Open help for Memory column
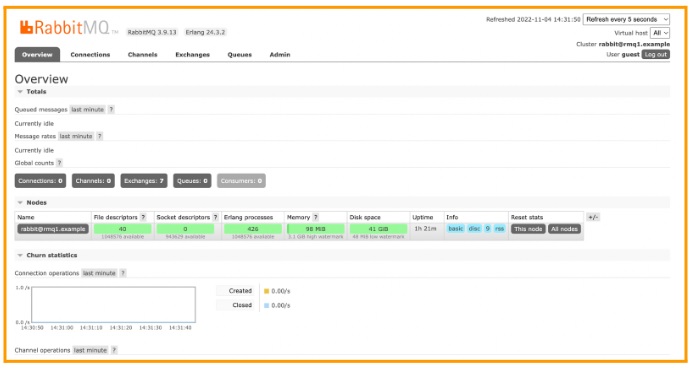The width and height of the screenshot is (693, 368). [316, 217]
